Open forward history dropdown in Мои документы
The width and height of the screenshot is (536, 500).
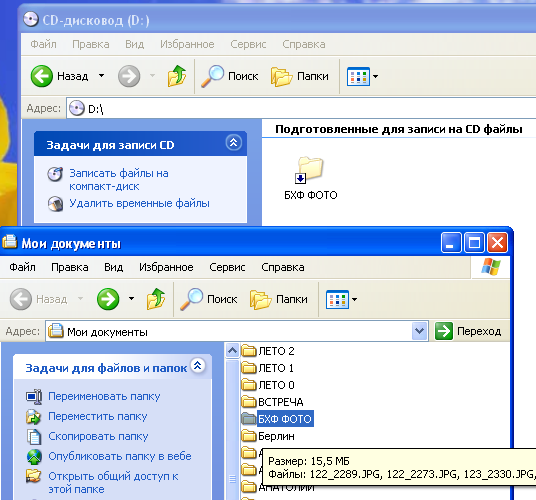pyautogui.click(x=131, y=299)
